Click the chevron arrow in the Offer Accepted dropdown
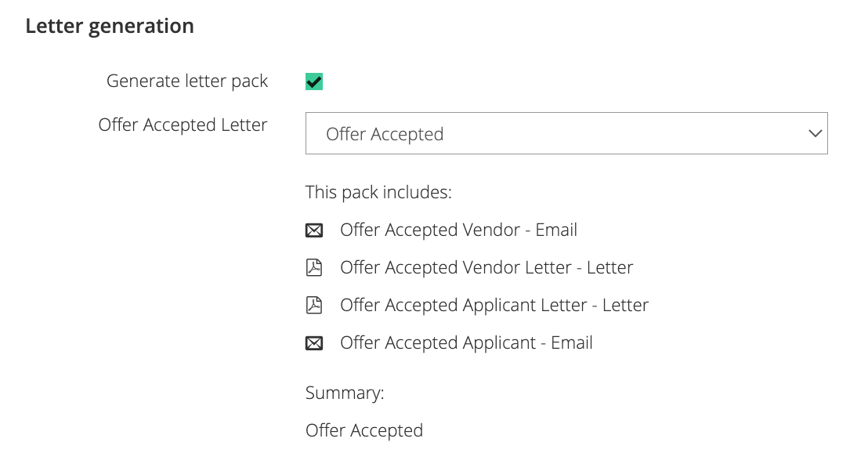This screenshot has height=453, width=868. coord(815,133)
